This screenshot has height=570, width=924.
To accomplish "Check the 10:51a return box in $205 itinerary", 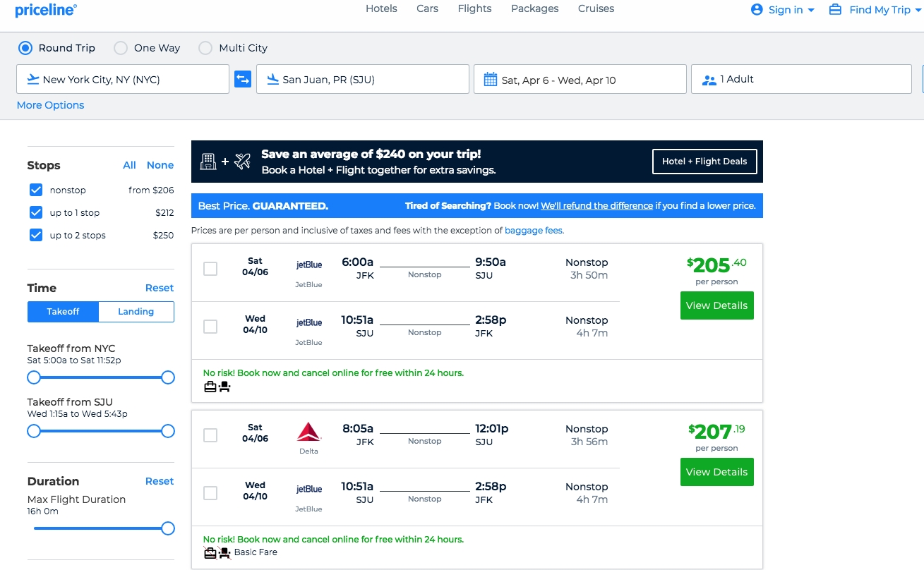I will [210, 327].
